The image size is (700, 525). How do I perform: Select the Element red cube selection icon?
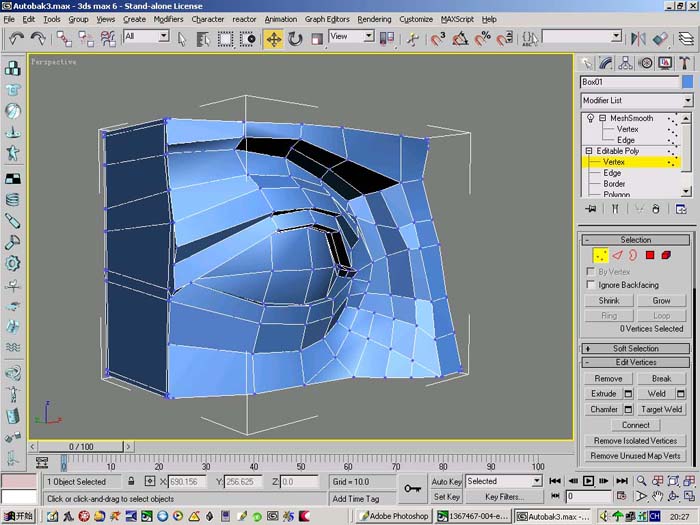point(666,255)
